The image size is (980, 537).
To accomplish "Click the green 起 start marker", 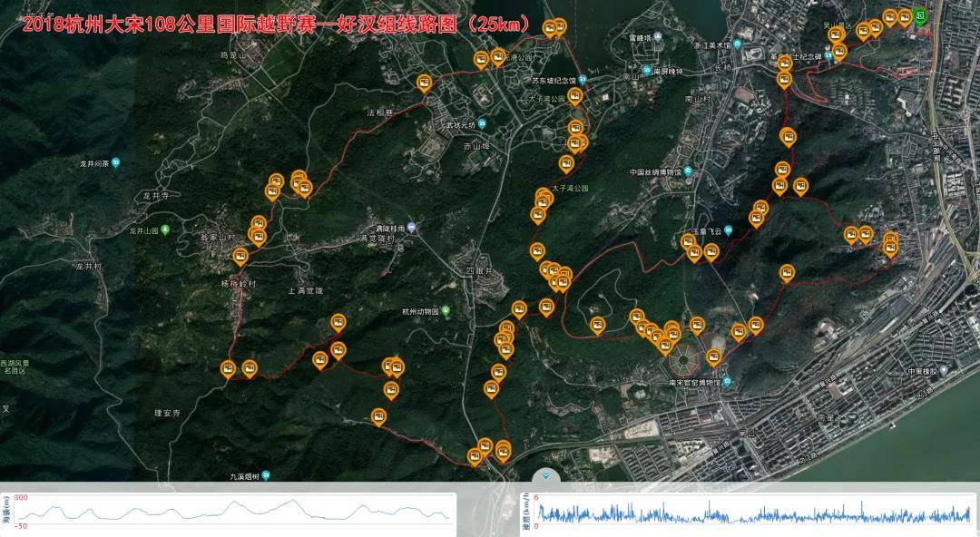I will [x=920, y=15].
